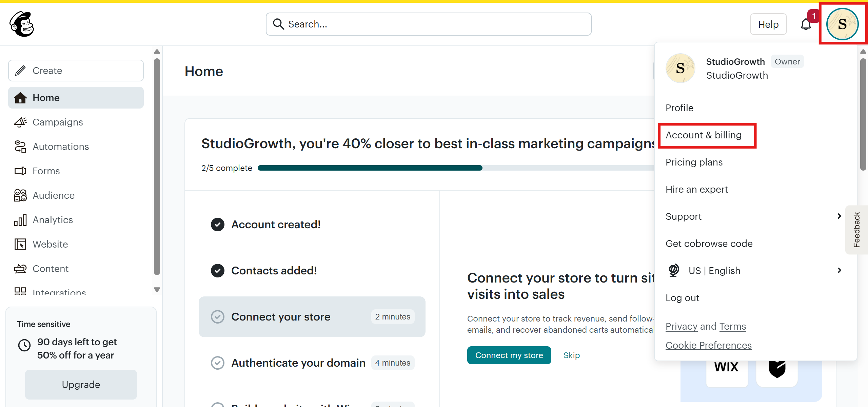Screen dimensions: 868x407
Task: Open the Cookie Preferences link
Action: [709, 345]
